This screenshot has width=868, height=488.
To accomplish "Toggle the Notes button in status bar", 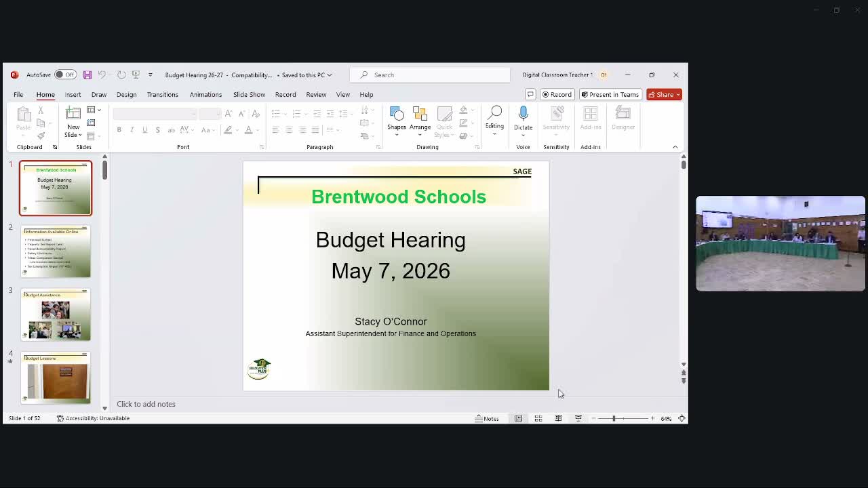I will pyautogui.click(x=487, y=418).
